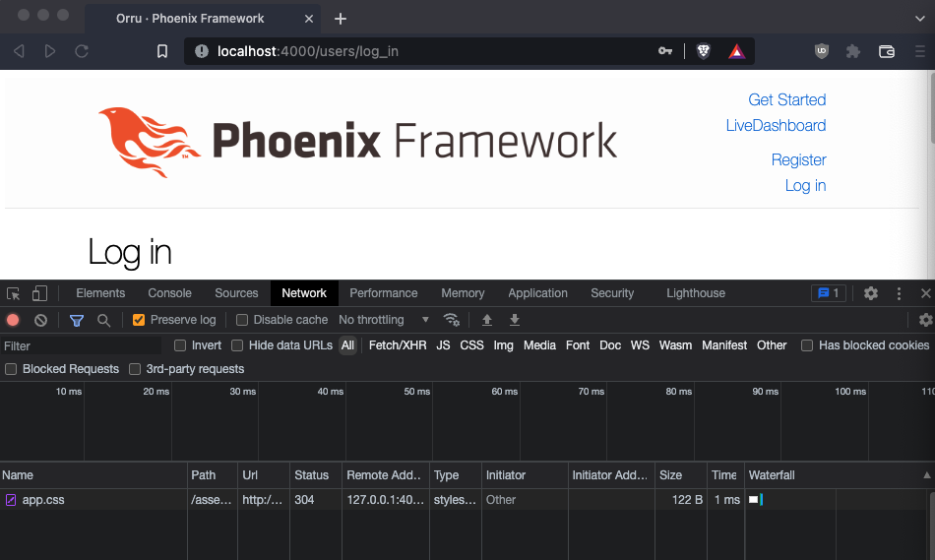The width and height of the screenshot is (935, 560).
Task: Bookmark this page with the bookmark icon
Action: pos(162,51)
